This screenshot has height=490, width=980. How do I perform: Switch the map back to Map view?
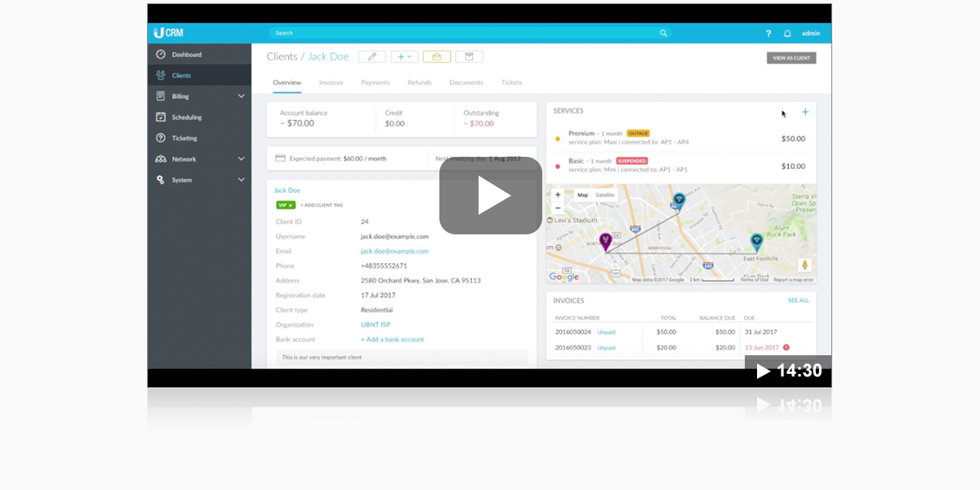click(581, 196)
